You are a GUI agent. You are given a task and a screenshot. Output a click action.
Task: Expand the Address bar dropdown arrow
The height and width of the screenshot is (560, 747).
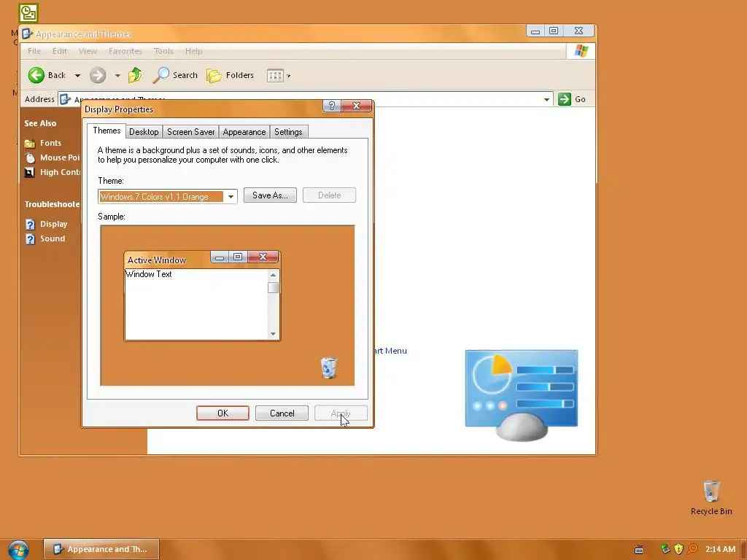(x=546, y=99)
